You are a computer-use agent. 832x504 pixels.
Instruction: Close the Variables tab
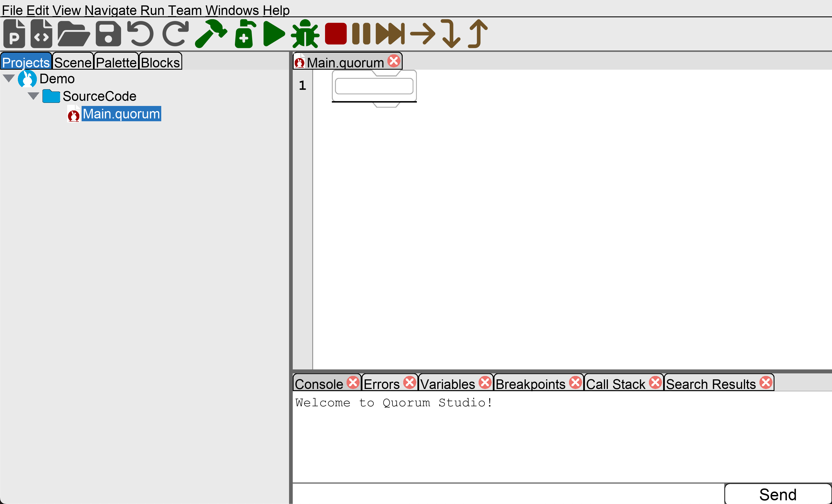[485, 382]
